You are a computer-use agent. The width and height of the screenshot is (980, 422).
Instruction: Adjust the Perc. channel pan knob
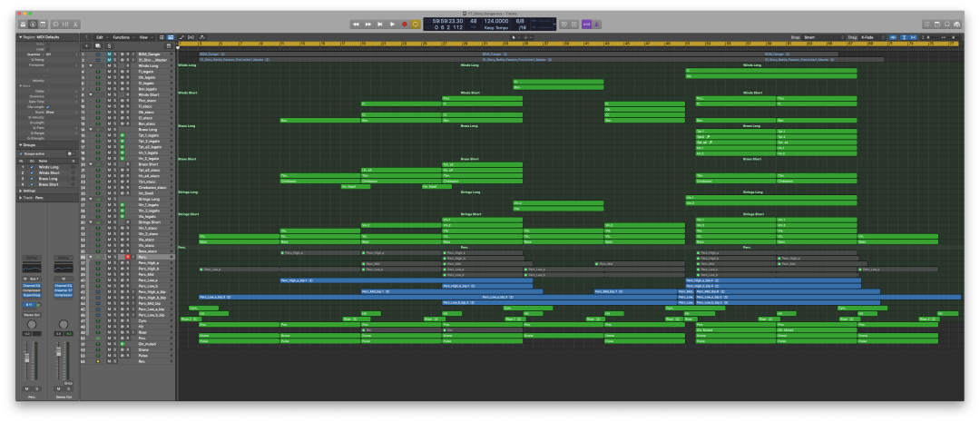click(x=31, y=324)
